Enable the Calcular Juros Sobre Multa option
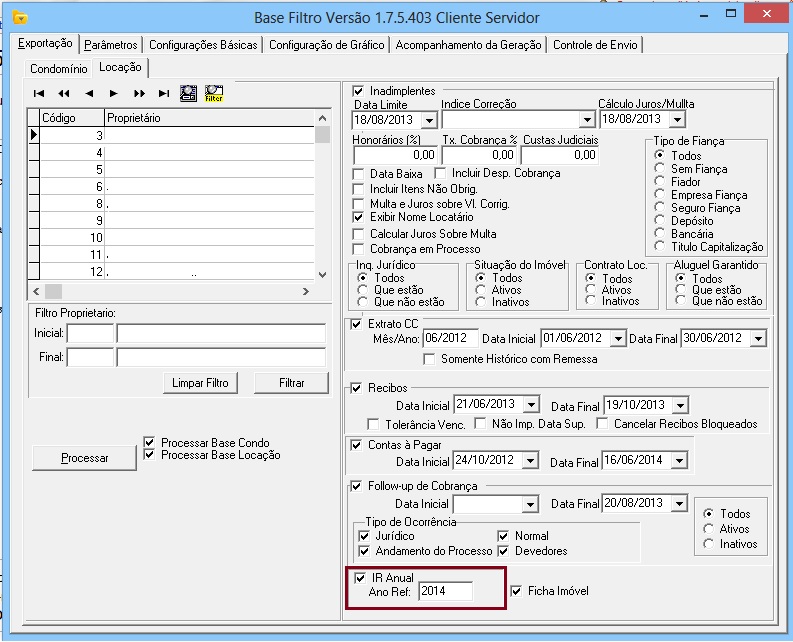Screen dimensions: 793x642 360,233
